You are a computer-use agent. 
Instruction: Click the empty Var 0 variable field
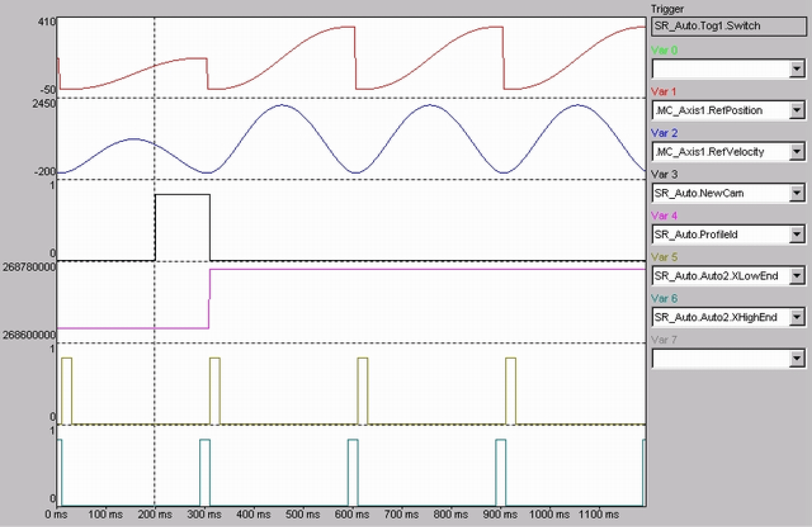coord(720,69)
